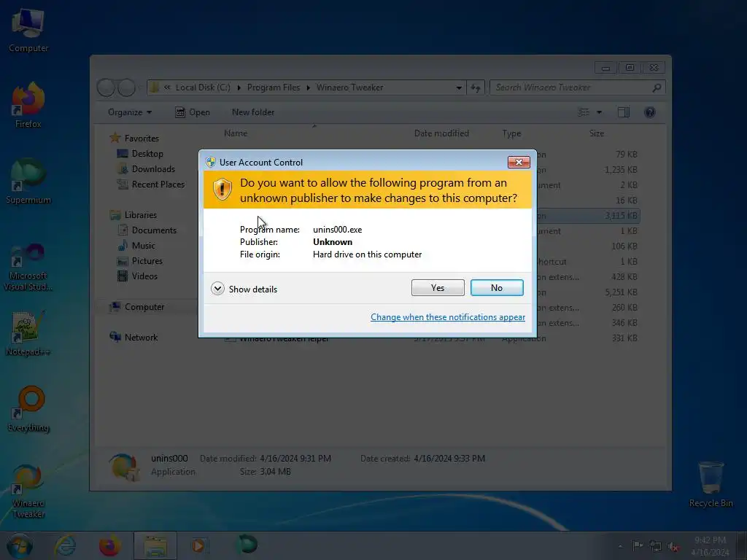The width and height of the screenshot is (747, 560).
Task: Open the view options dropdown arrow in Explorer
Action: click(600, 112)
